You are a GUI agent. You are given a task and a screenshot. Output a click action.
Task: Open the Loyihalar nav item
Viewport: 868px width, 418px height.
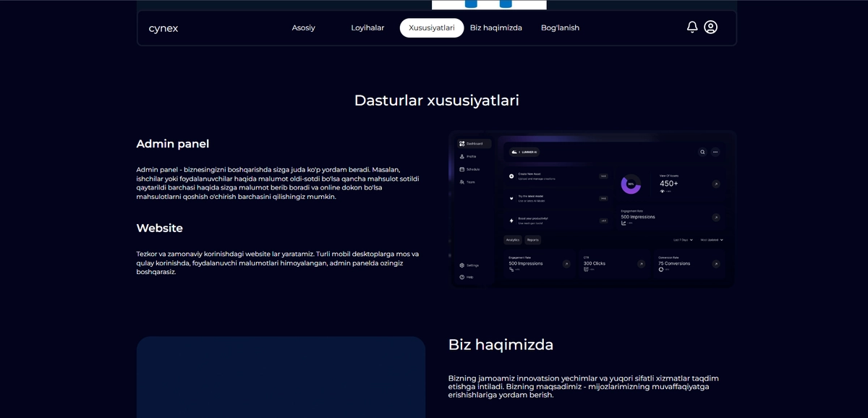pos(367,27)
